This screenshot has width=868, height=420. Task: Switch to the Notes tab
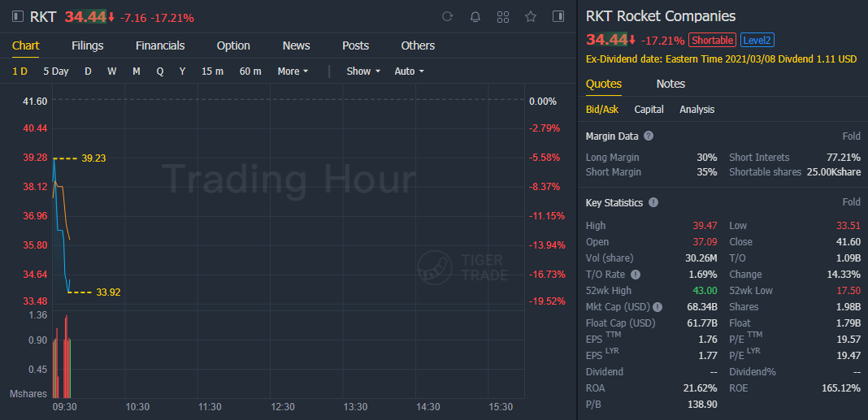pos(671,84)
